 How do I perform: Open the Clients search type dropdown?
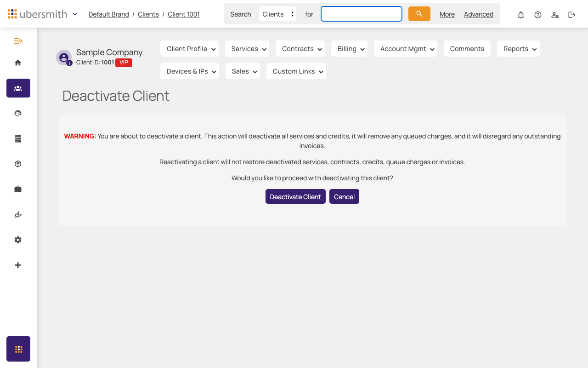click(277, 14)
